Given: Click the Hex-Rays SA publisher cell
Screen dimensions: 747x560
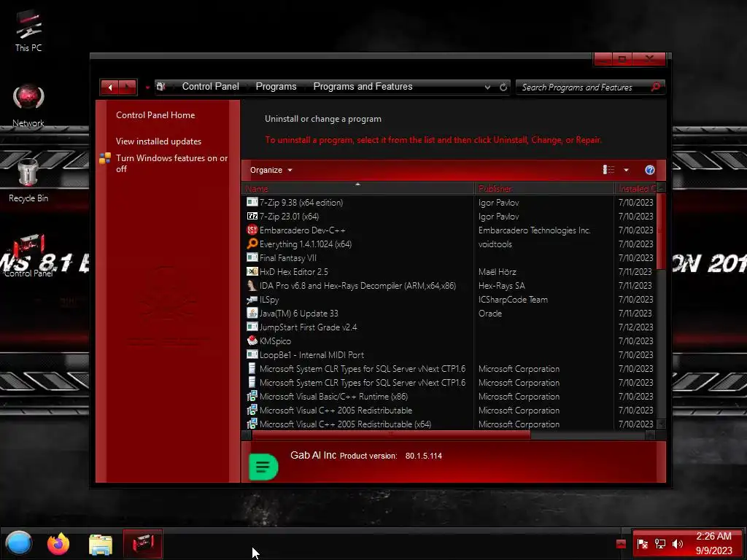Looking at the screenshot, I should 502,286.
